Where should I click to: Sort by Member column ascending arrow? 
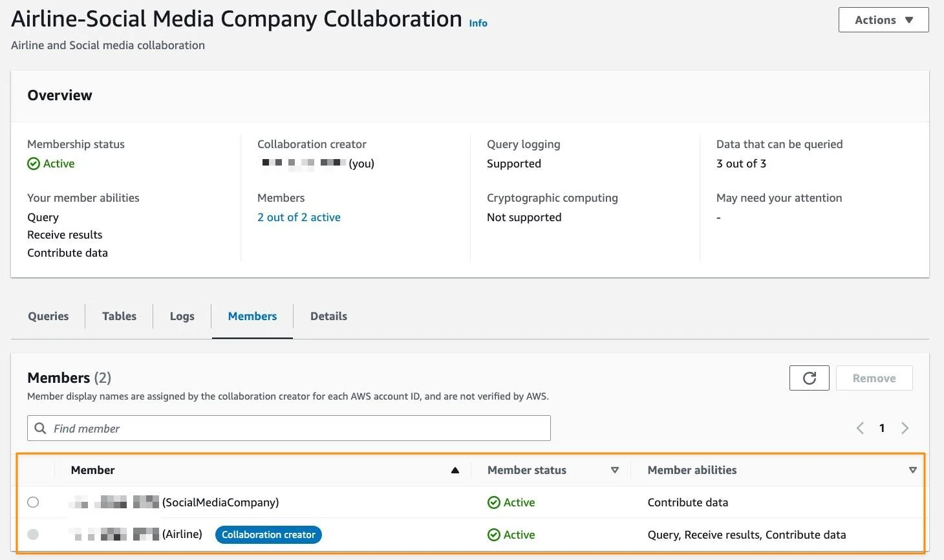point(455,470)
